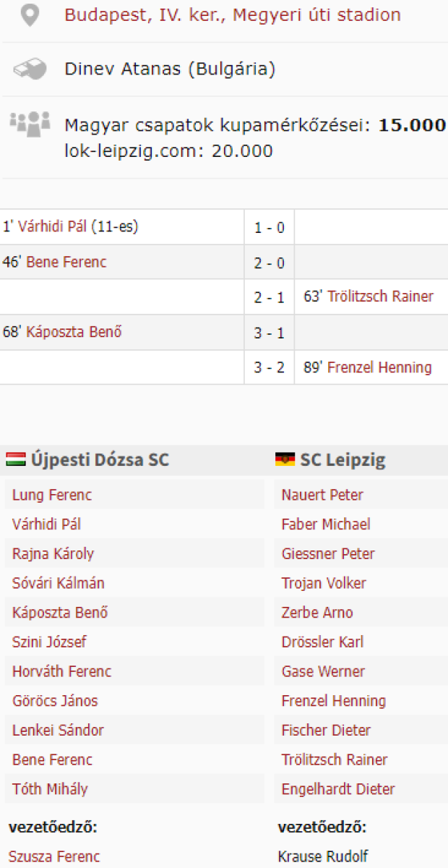
Task: Open head coach Szusza Ferenc's page
Action: (x=54, y=856)
